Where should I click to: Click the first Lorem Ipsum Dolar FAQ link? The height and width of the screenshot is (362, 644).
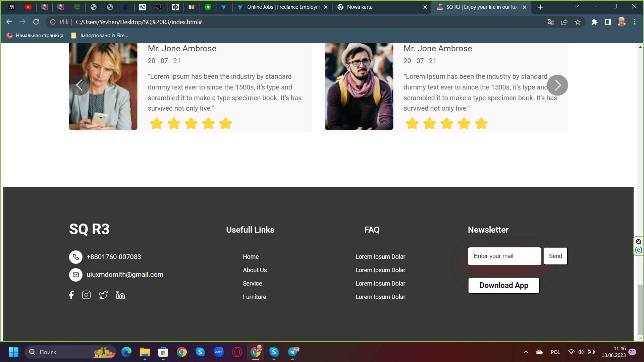click(x=380, y=257)
